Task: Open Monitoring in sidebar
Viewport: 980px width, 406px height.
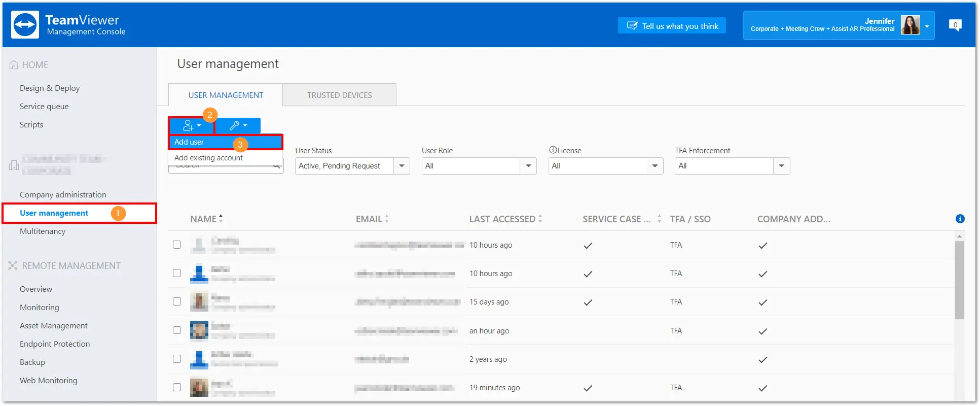Action: [40, 307]
